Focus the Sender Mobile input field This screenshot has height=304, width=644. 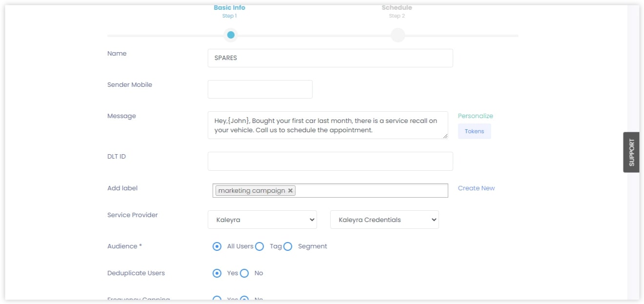click(x=260, y=89)
